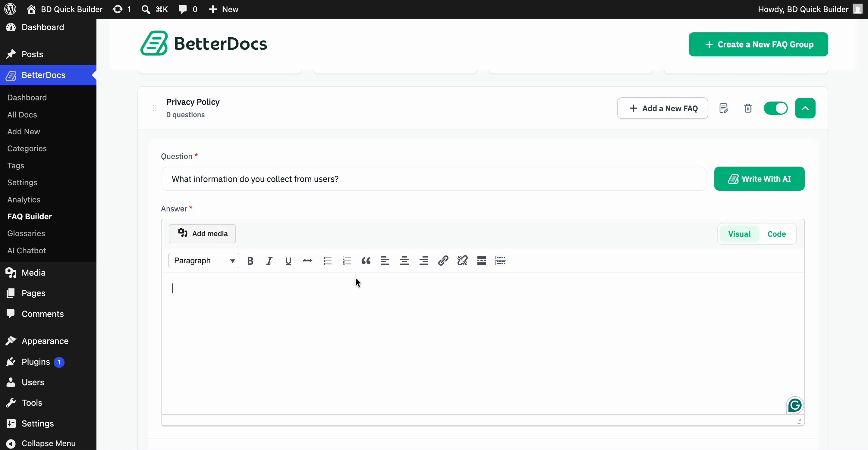Toggle the Privacy Policy group status switch
This screenshot has width=868, height=450.
tap(776, 108)
